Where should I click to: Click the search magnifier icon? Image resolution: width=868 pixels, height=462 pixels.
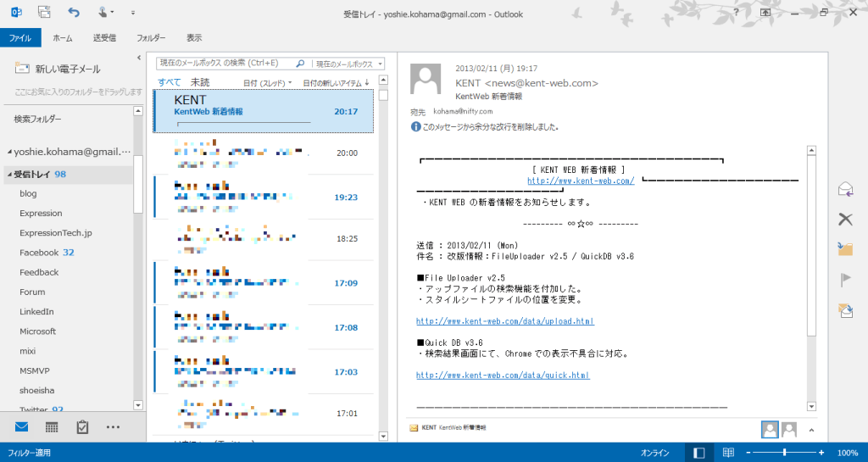tap(301, 64)
